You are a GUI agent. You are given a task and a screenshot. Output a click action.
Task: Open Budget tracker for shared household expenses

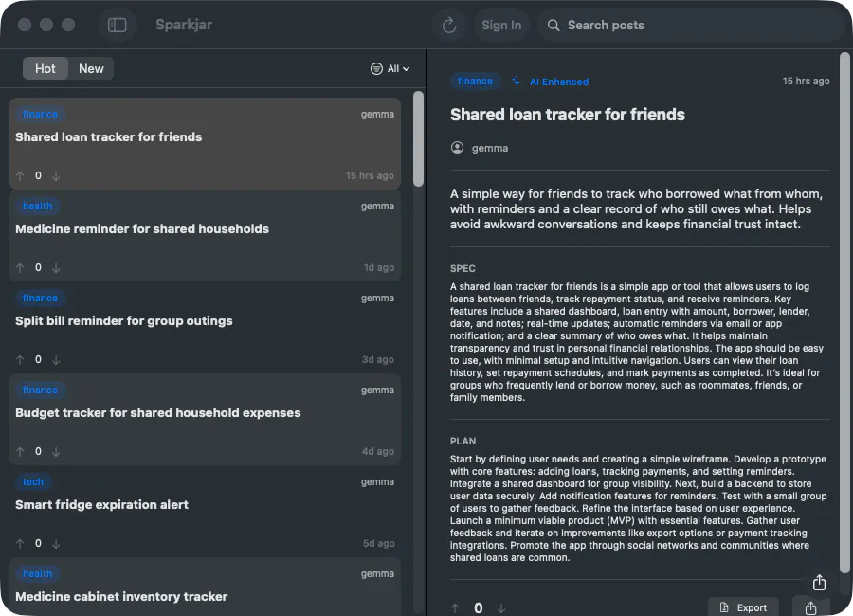205,420
